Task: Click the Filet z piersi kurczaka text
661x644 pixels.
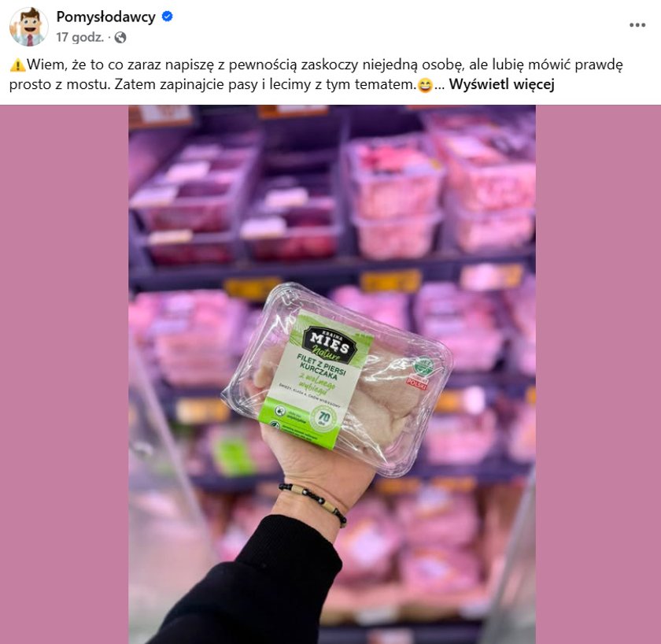Action: [x=322, y=366]
